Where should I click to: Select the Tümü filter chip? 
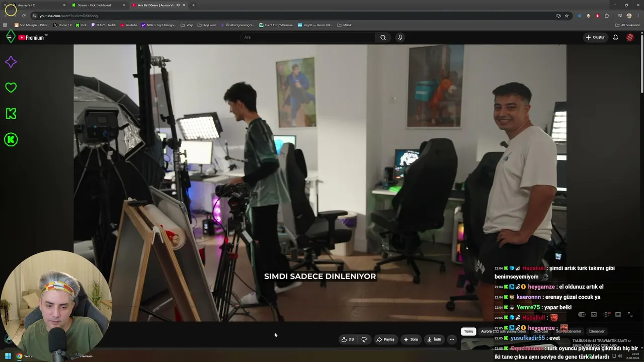[468, 331]
